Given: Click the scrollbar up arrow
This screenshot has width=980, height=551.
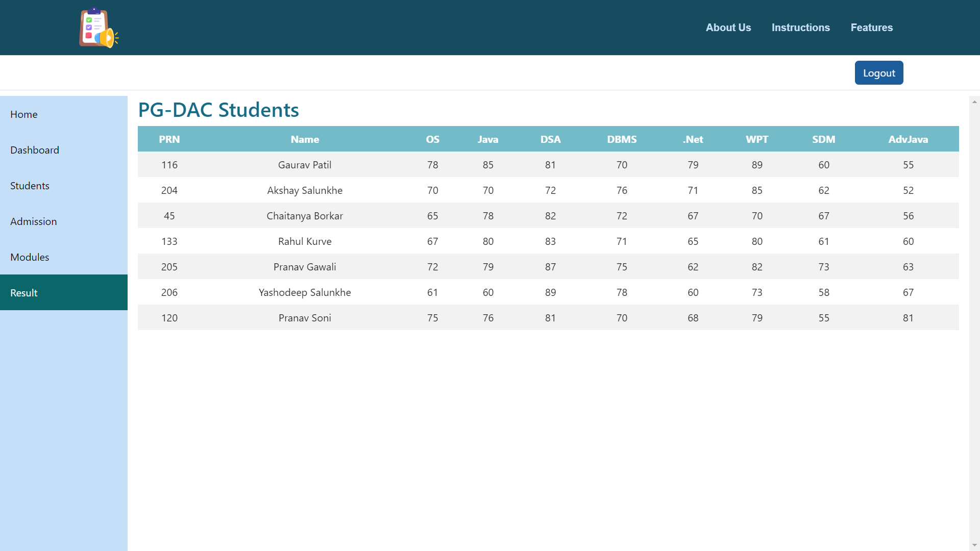Looking at the screenshot, I should (974, 102).
